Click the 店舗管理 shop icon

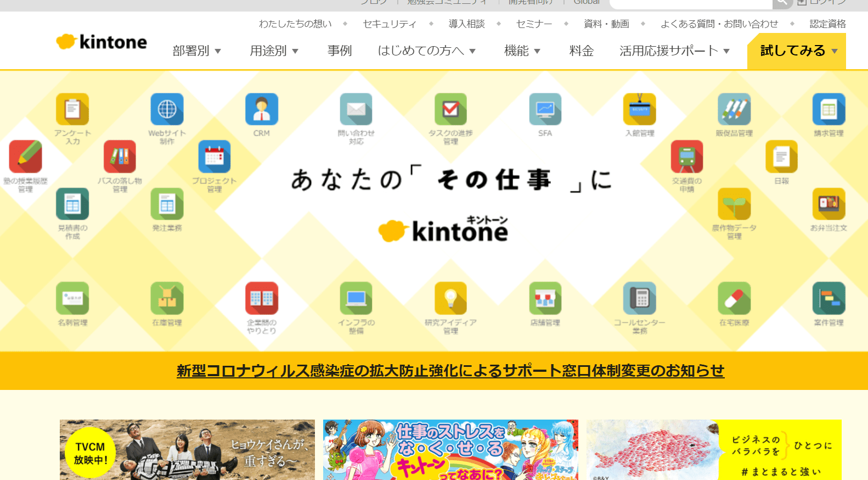tap(545, 298)
